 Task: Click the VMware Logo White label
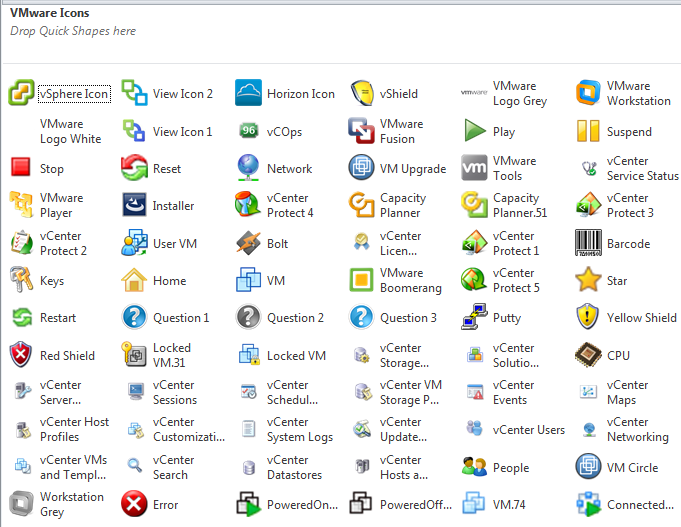(x=70, y=131)
